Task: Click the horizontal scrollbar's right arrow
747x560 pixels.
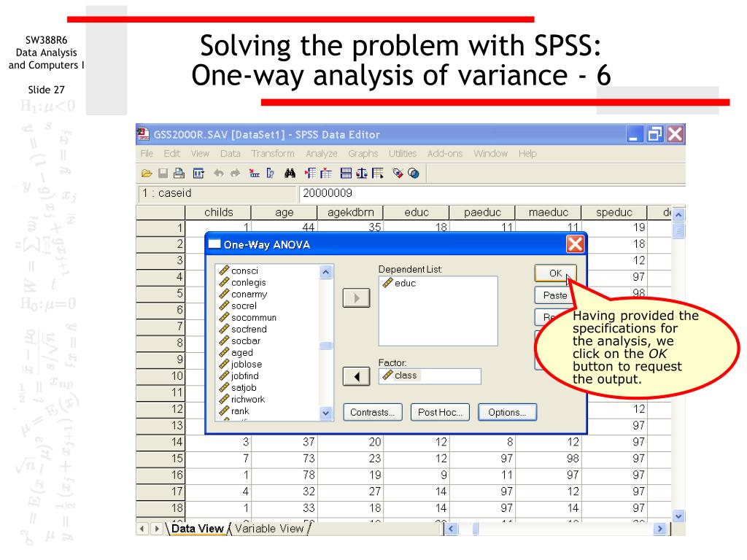Action: [x=659, y=529]
